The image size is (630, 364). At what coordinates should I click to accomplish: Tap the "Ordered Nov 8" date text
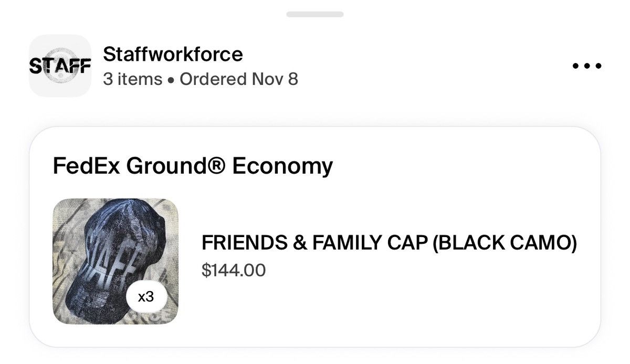coord(239,79)
